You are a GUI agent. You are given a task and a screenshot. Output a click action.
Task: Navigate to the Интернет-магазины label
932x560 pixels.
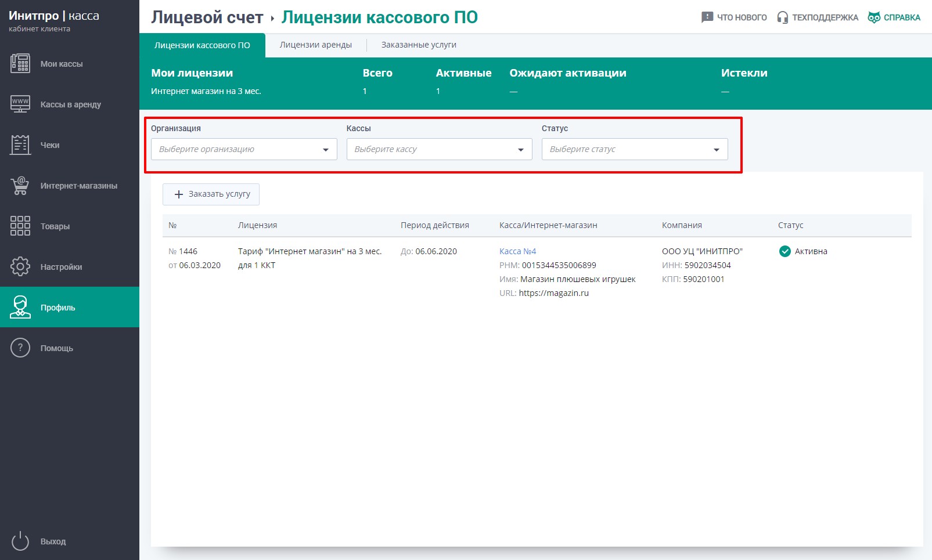click(79, 186)
